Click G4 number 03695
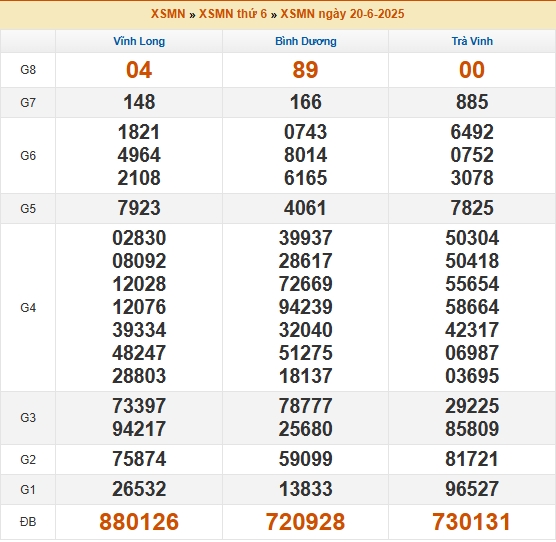556x542 pixels. (472, 376)
